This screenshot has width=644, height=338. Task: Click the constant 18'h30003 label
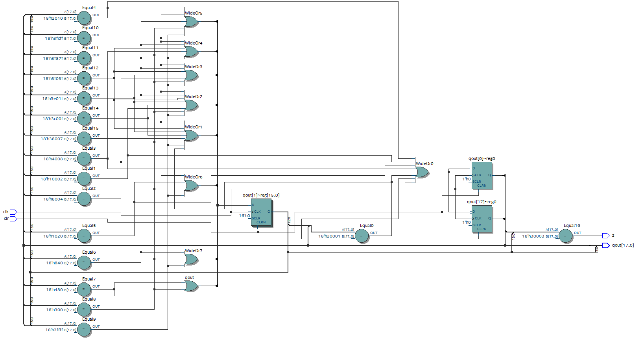click(533, 236)
